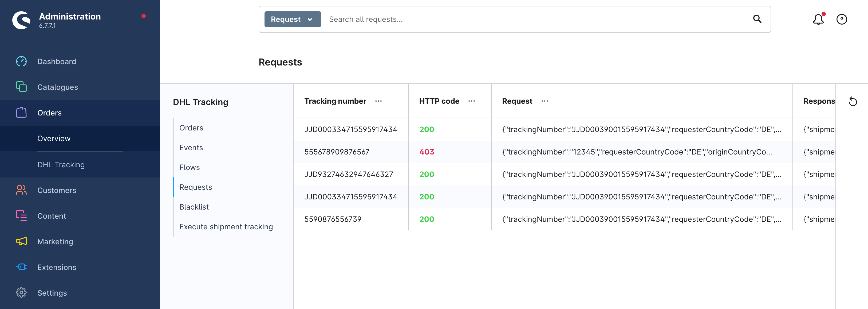
Task: Click the Extensions plug icon
Action: click(21, 267)
